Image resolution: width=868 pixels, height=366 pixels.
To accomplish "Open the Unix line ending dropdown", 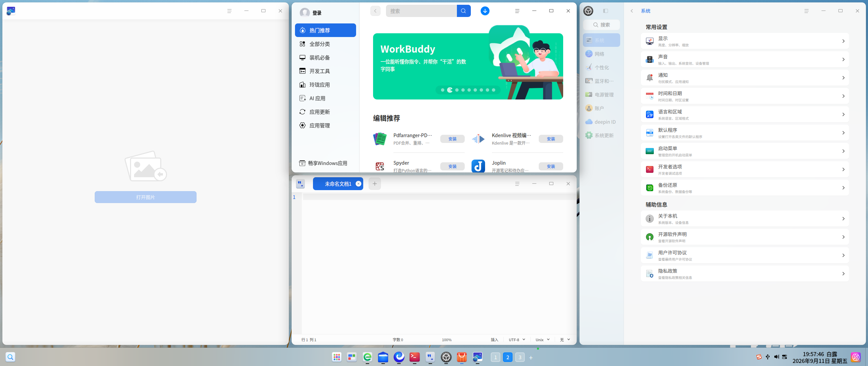I will coord(542,340).
